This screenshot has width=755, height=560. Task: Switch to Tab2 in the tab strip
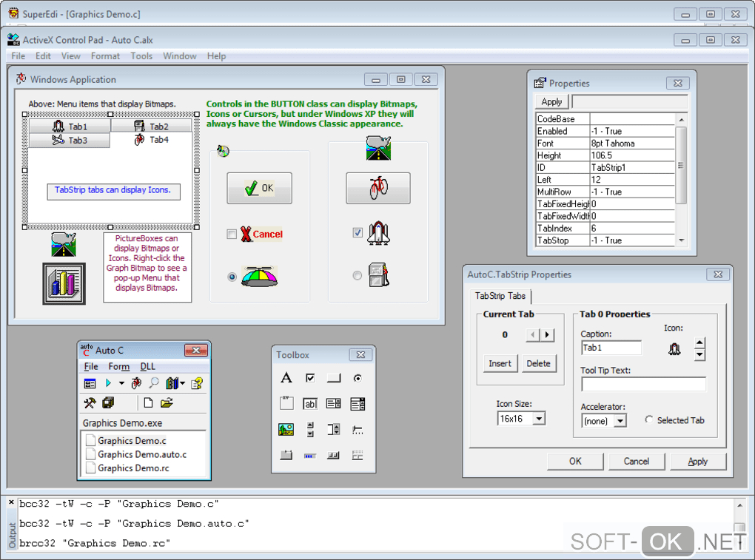point(152,126)
